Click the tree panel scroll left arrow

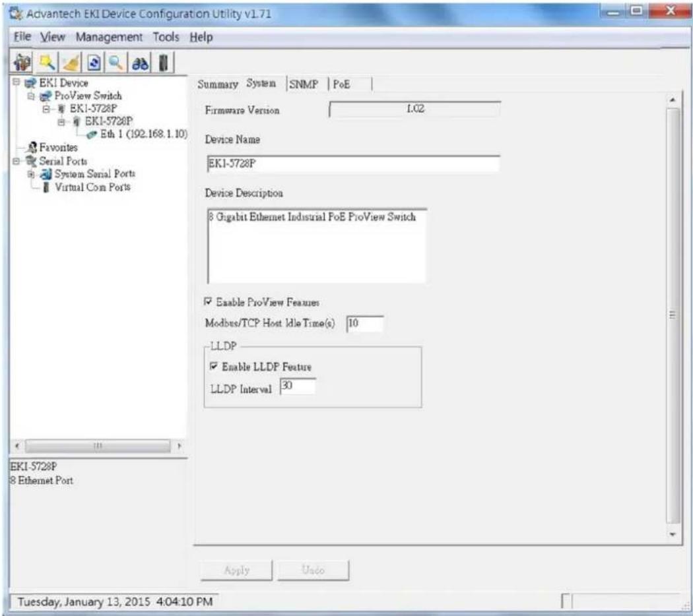click(17, 446)
